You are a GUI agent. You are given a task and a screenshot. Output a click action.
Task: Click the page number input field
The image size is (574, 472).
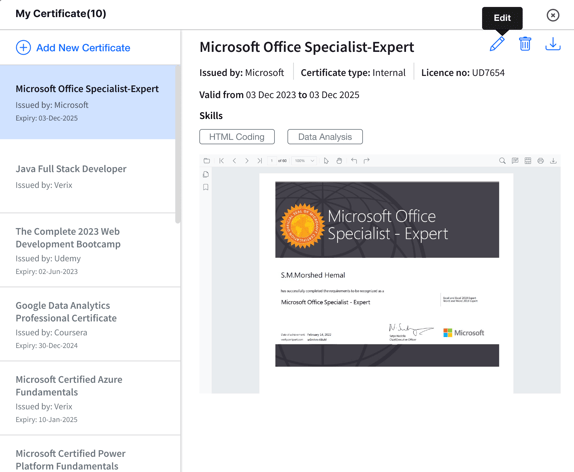tap(272, 161)
